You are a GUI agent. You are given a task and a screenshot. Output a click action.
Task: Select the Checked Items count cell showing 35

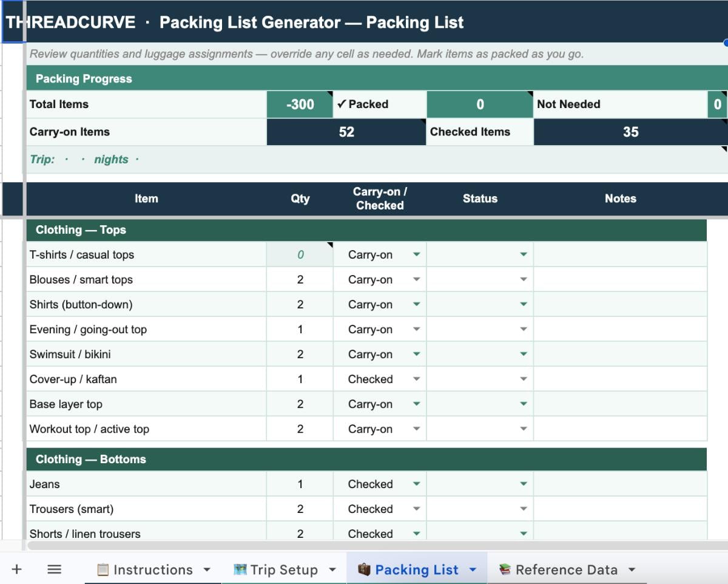(631, 132)
